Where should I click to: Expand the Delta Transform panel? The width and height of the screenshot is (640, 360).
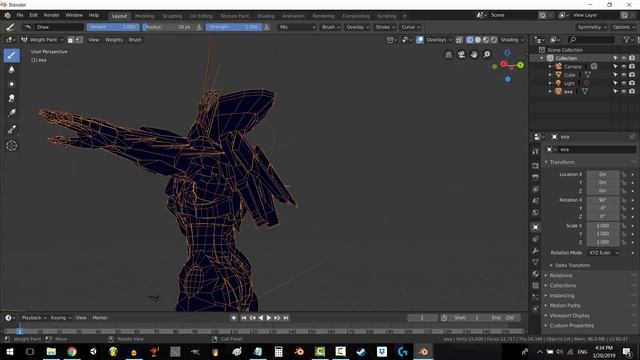(x=572, y=265)
